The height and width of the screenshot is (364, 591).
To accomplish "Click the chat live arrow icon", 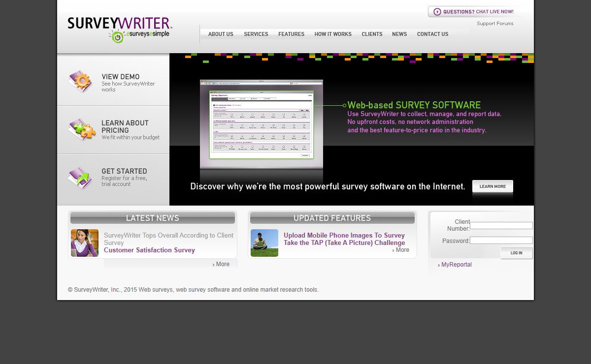I will pyautogui.click(x=437, y=12).
